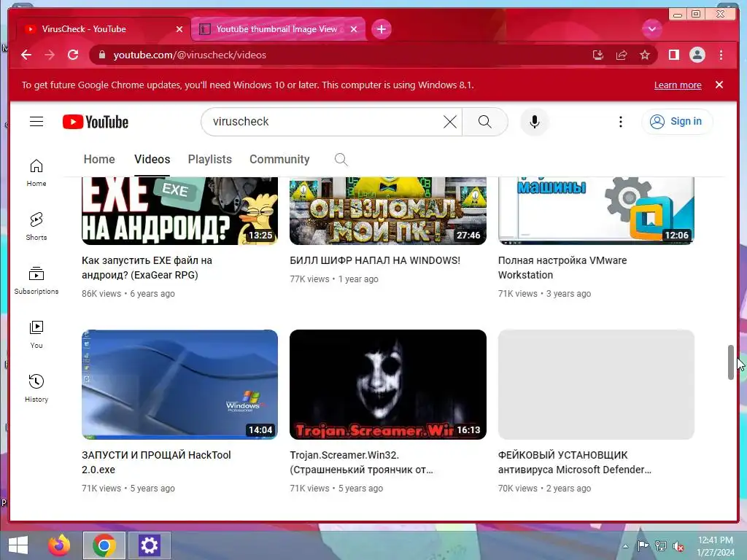The image size is (747, 560).
Task: Open the Learn more link
Action: (x=678, y=85)
